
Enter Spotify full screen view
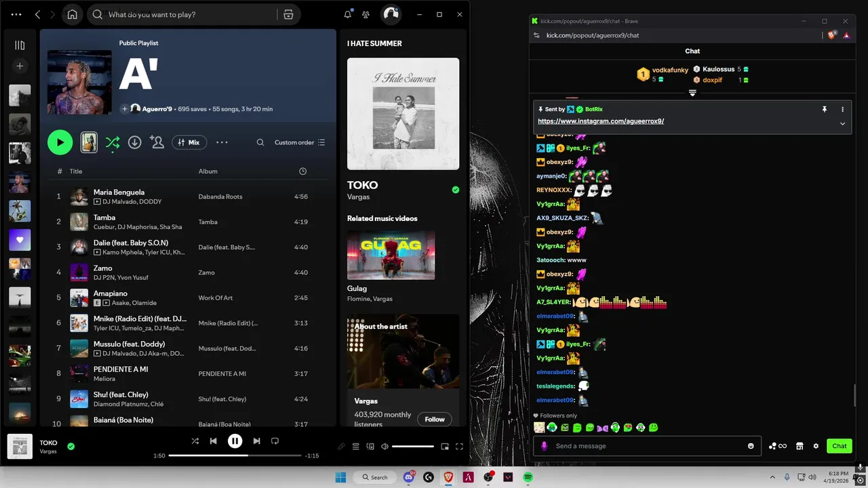point(459,446)
